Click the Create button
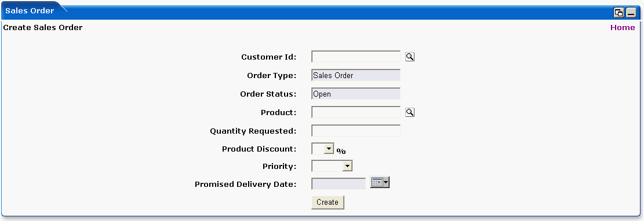The height and width of the screenshot is (221, 644). (328, 202)
